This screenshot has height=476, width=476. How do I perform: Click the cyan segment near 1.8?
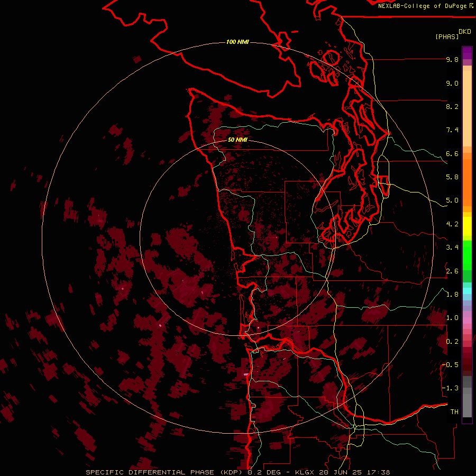[467, 291]
